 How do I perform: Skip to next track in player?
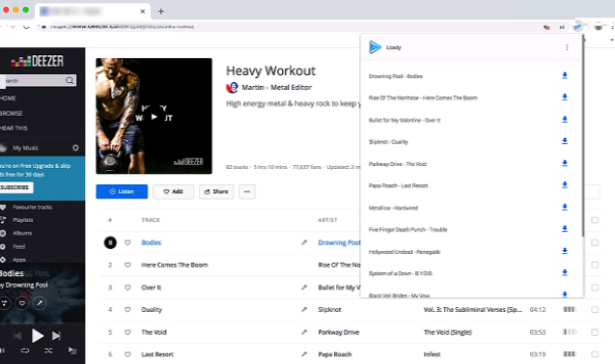click(56, 336)
